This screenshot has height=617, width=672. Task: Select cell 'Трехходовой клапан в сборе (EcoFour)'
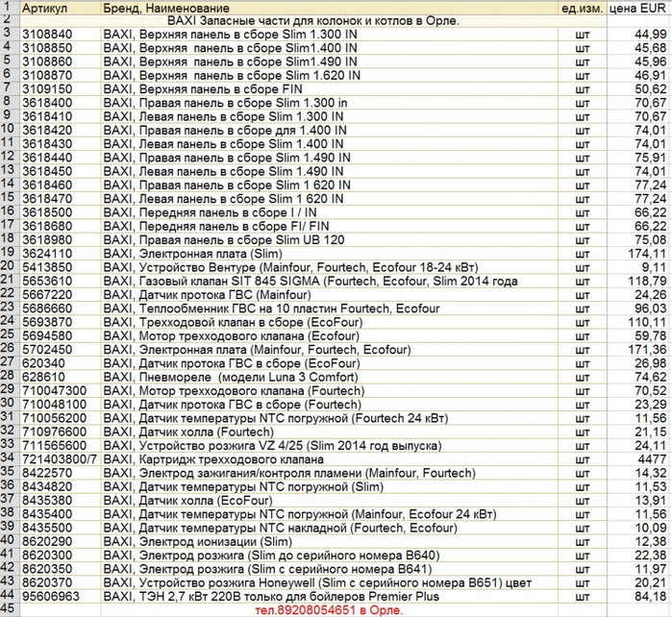pyautogui.click(x=330, y=322)
